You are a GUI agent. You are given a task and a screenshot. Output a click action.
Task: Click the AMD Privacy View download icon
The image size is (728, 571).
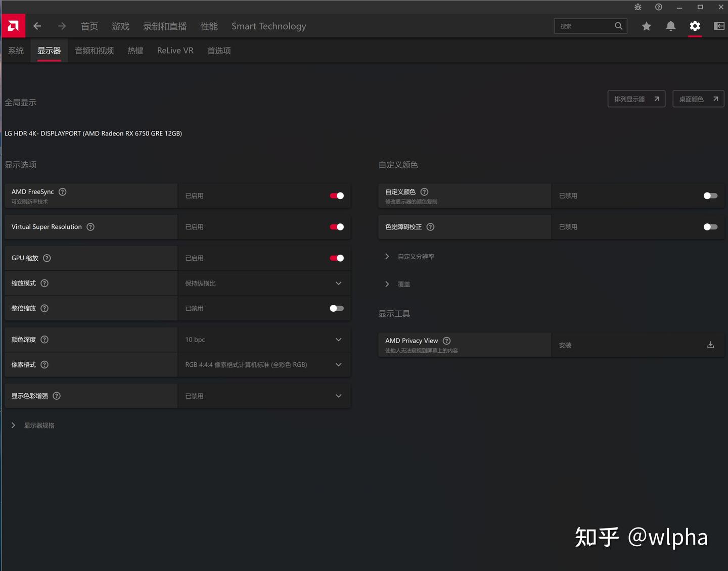point(710,345)
